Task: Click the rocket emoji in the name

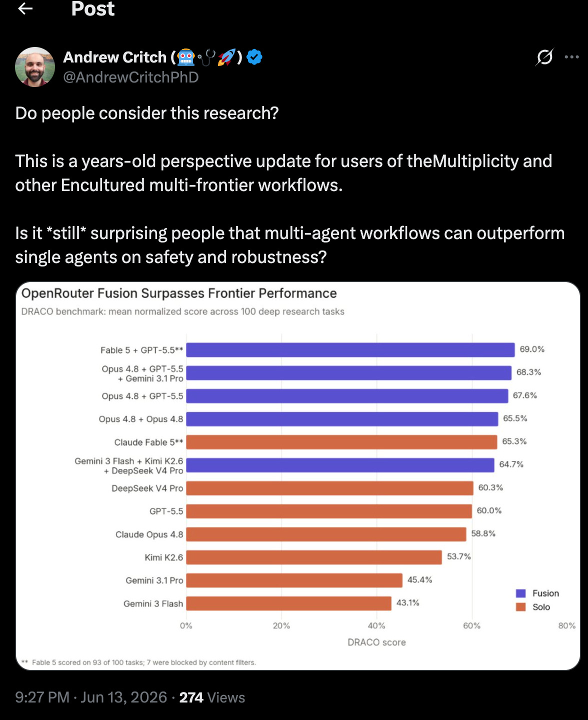Action: (x=226, y=57)
